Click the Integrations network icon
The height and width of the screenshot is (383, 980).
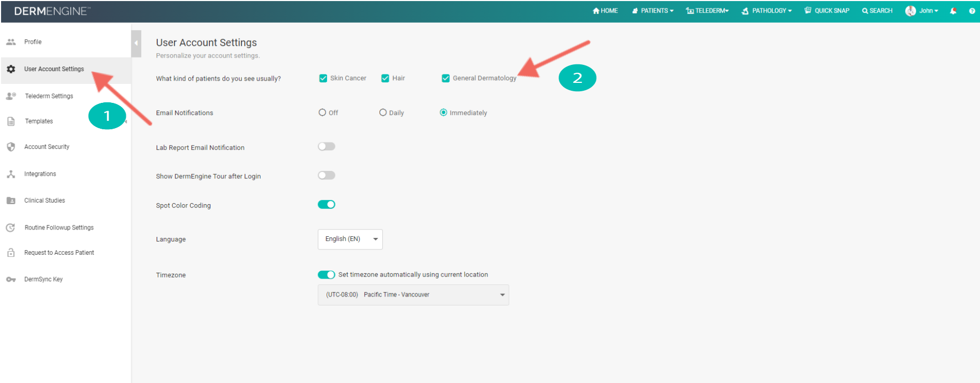pyautogui.click(x=11, y=174)
